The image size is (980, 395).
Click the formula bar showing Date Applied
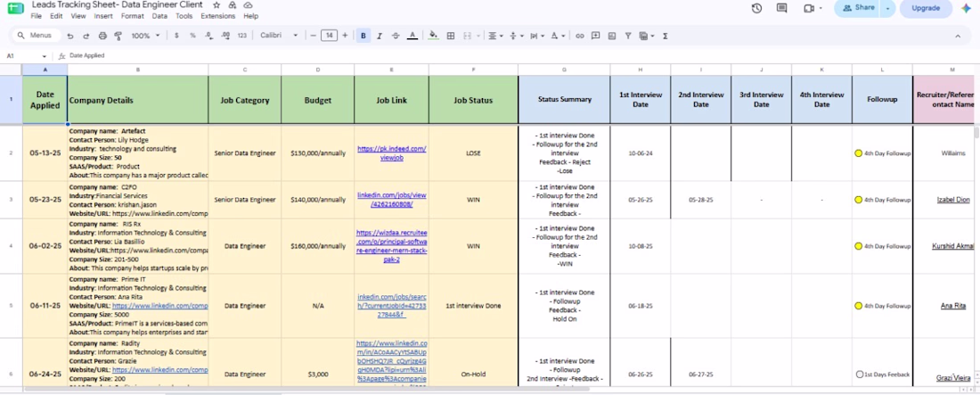click(519, 55)
